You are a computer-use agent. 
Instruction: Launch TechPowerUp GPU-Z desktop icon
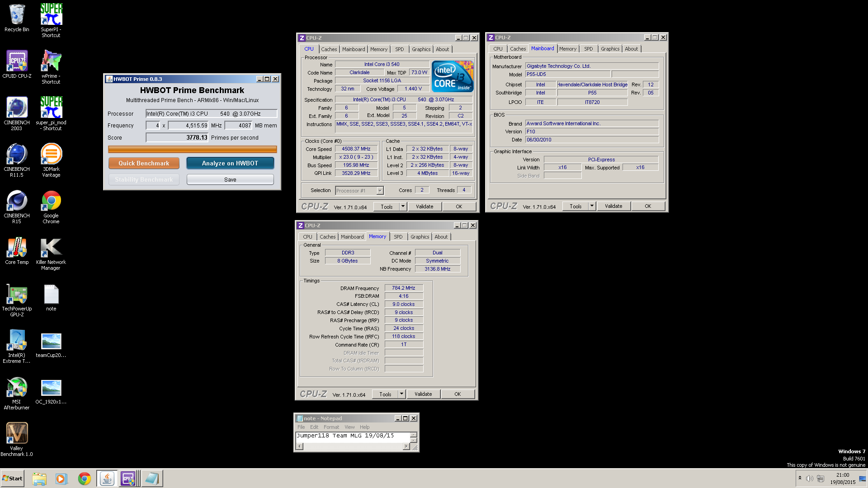[17, 300]
